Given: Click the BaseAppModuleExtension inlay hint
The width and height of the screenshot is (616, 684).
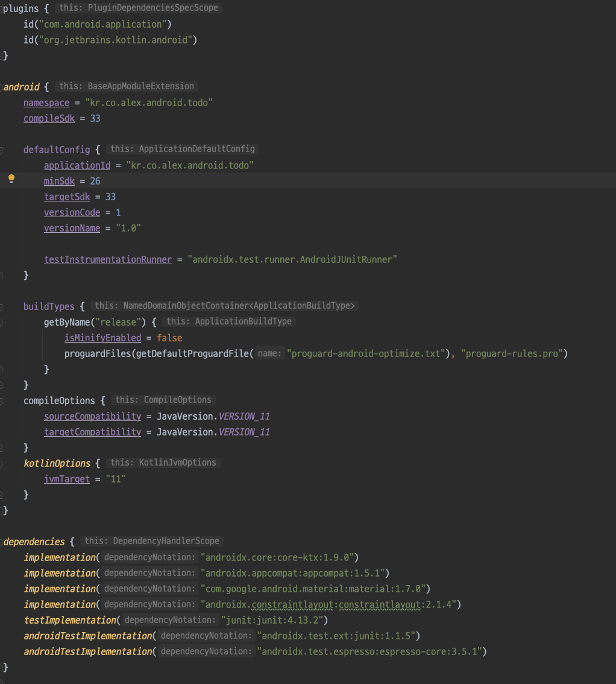Looking at the screenshot, I should coord(127,86).
